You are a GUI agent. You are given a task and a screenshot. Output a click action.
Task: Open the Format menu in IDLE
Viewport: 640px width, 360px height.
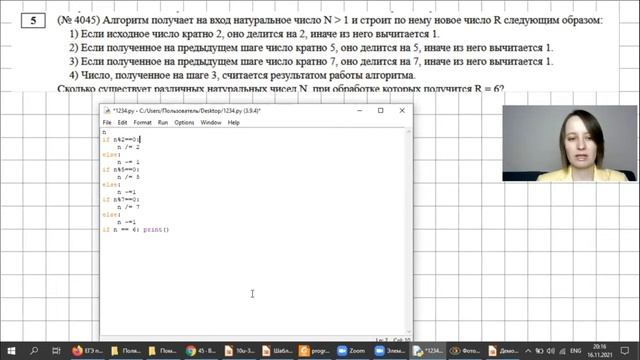click(142, 122)
